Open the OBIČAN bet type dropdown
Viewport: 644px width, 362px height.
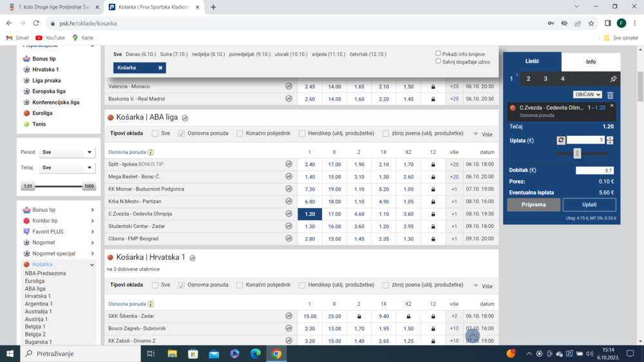587,95
